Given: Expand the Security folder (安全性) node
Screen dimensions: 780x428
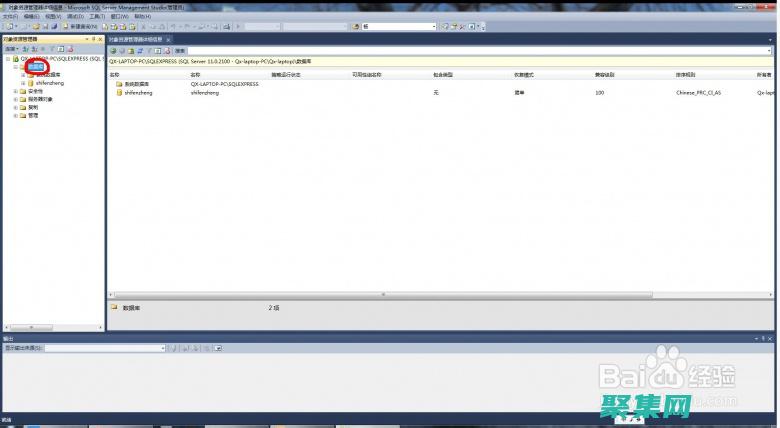Looking at the screenshot, I should (15, 91).
